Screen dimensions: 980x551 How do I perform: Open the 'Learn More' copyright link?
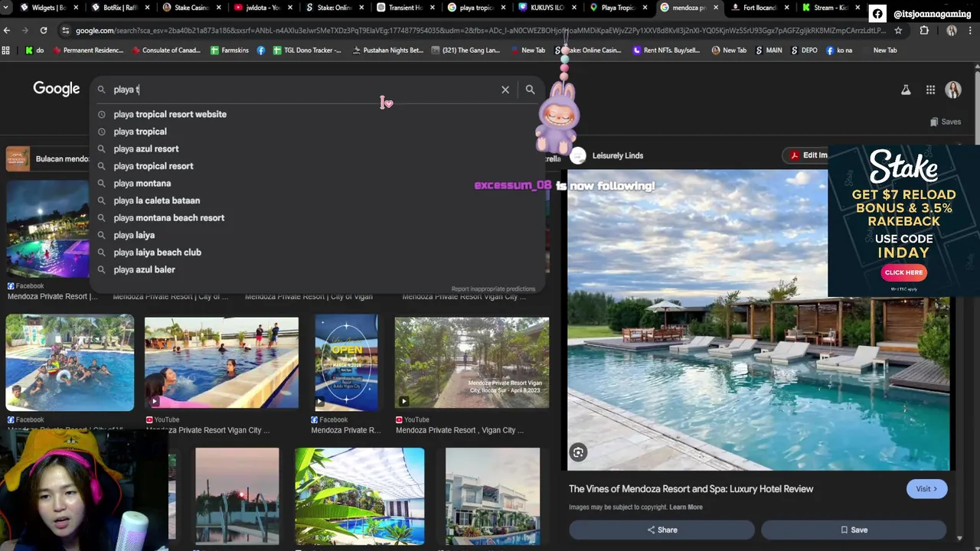(x=686, y=507)
